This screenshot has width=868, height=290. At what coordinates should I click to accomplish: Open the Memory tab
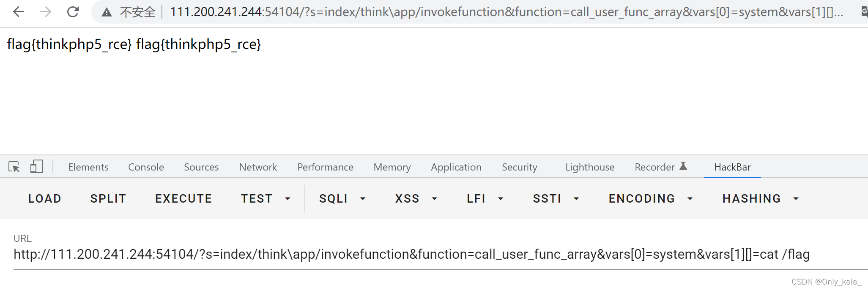click(392, 167)
